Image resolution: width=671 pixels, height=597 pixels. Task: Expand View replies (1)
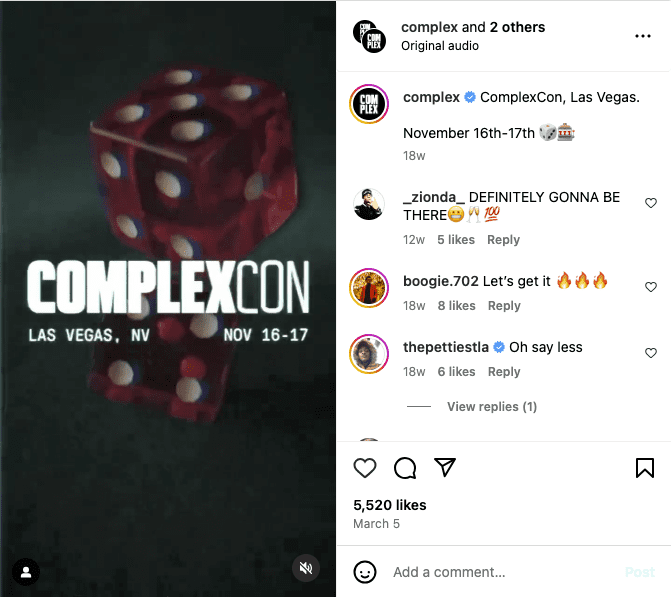(492, 407)
